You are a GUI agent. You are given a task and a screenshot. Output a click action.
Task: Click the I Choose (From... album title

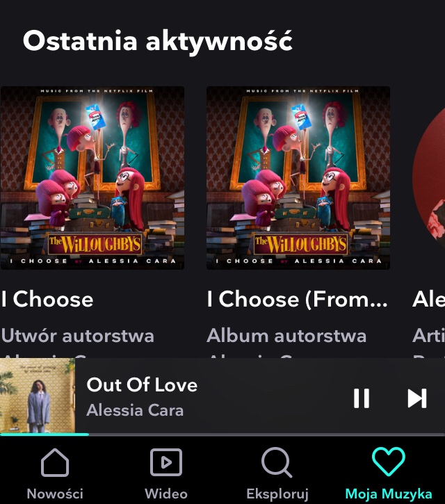click(298, 299)
